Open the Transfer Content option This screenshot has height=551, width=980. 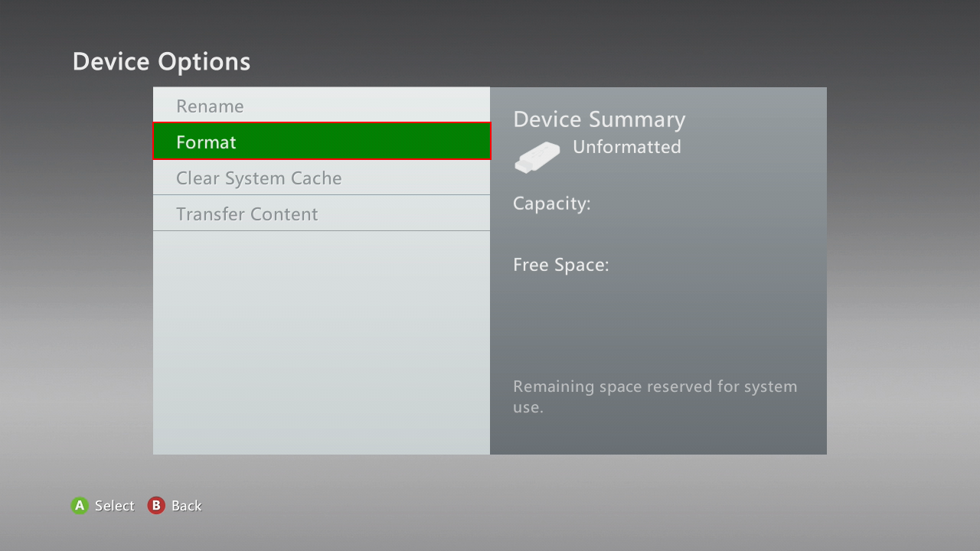[322, 214]
